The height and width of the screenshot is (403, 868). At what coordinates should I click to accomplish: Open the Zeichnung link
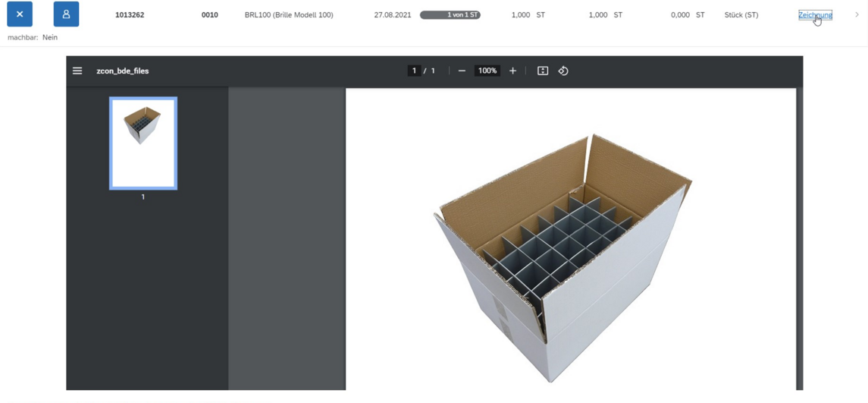pos(814,14)
